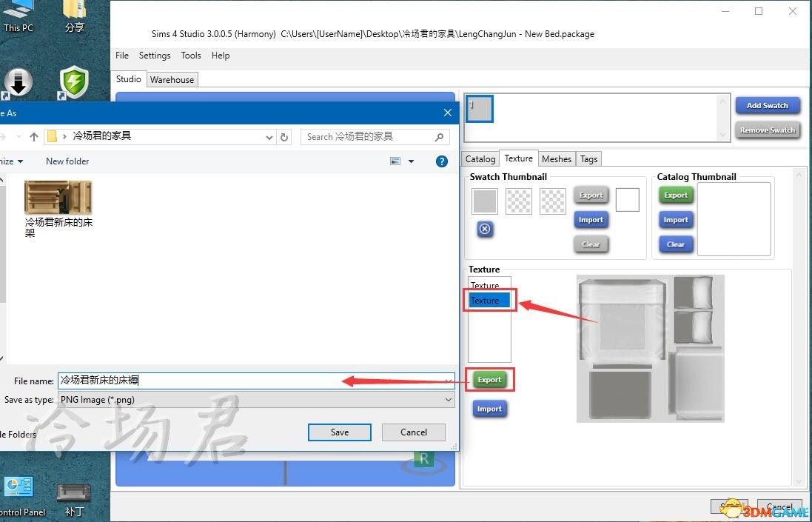Screen dimensions: 812x522
Task: Click the Add Swatch button
Action: pyautogui.click(x=768, y=105)
